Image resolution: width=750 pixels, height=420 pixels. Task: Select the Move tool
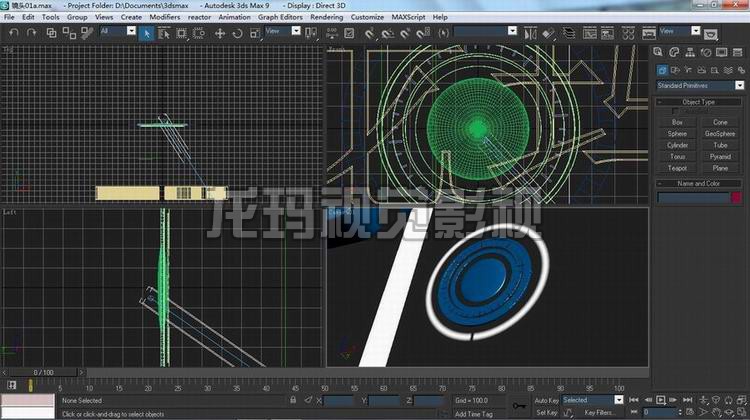[x=220, y=33]
